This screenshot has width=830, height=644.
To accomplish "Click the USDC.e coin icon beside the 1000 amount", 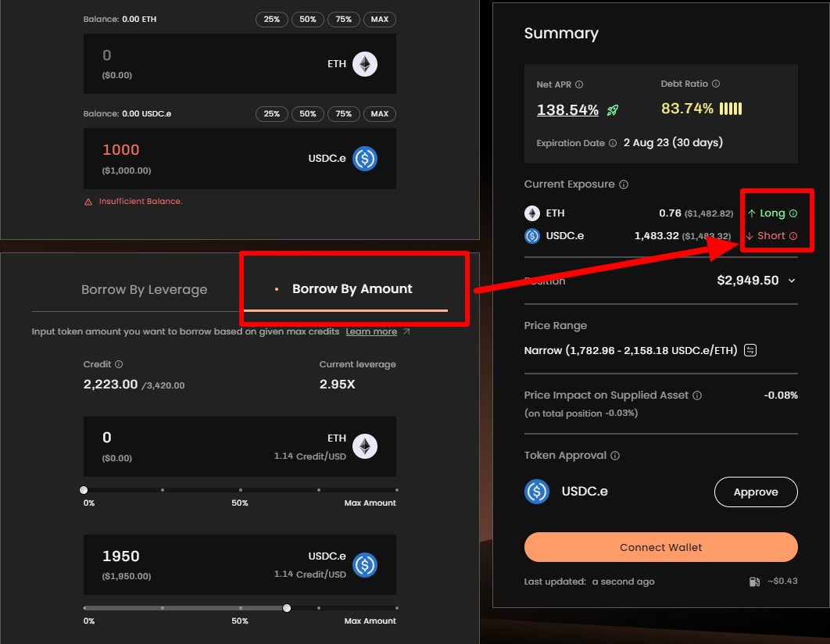I will click(x=364, y=159).
